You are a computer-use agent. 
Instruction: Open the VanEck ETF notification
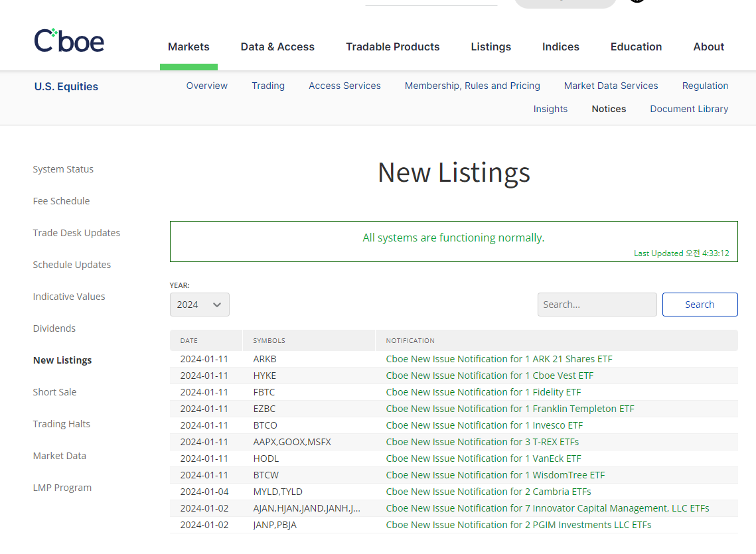[x=483, y=458]
